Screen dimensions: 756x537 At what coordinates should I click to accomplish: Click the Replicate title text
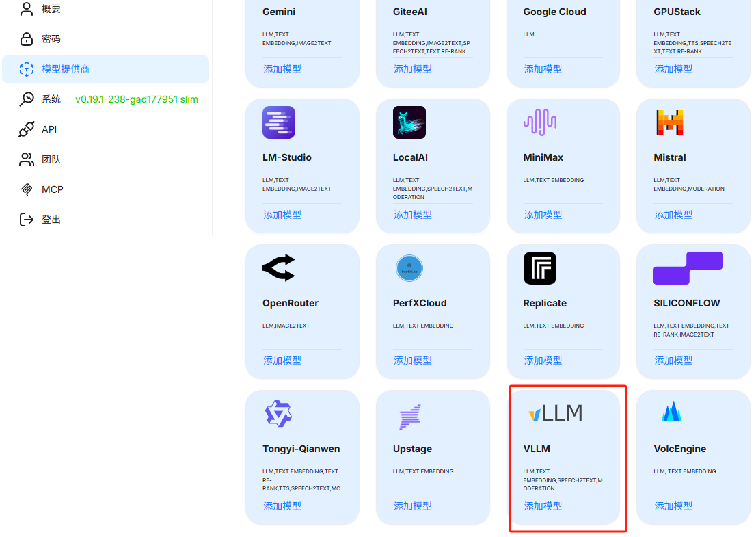545,303
